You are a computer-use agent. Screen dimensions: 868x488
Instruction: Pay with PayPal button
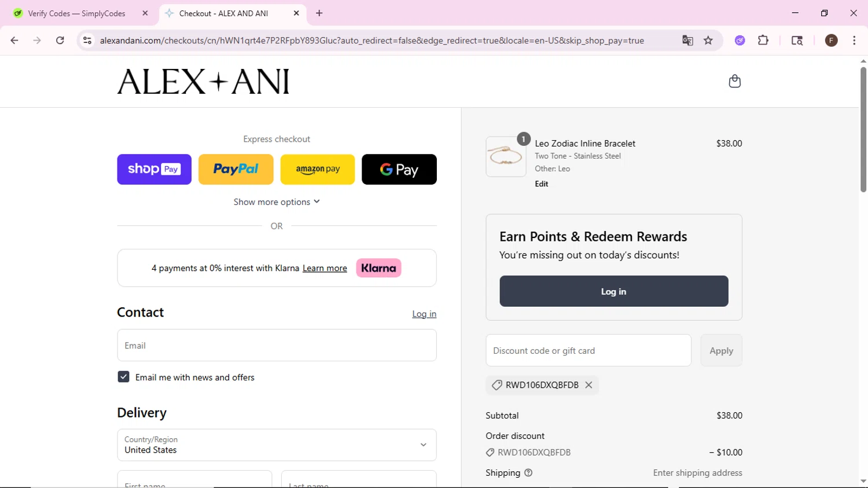pyautogui.click(x=236, y=169)
